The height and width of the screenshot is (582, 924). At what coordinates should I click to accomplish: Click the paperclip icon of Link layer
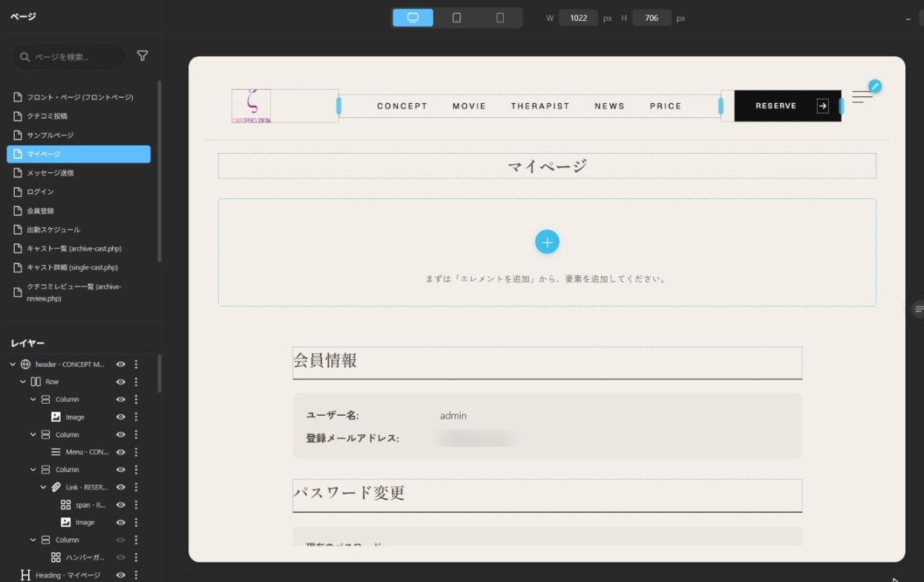56,487
